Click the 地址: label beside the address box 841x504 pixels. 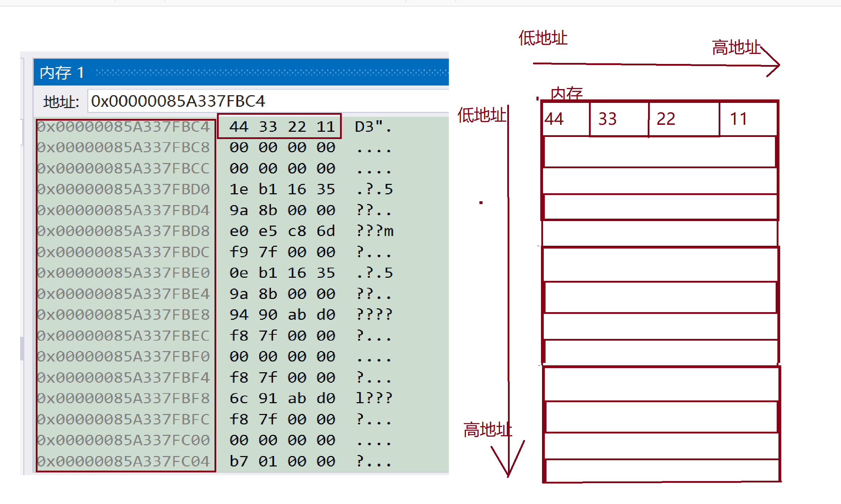61,102
